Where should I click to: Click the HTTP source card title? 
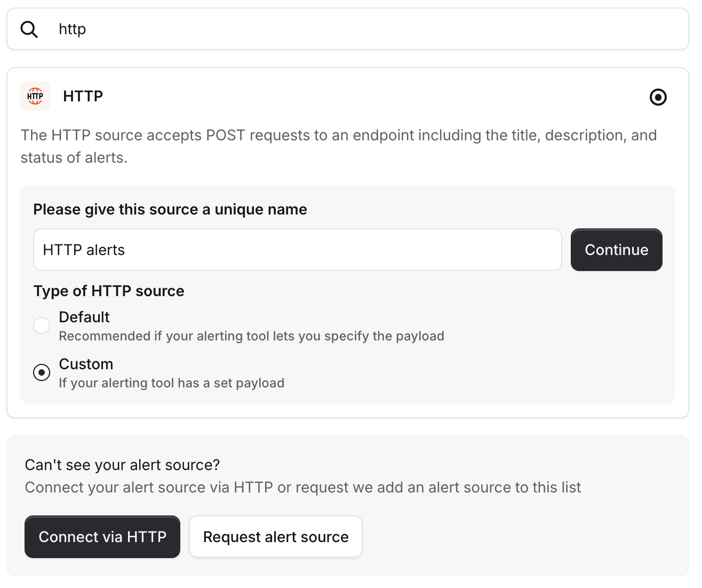click(x=83, y=96)
